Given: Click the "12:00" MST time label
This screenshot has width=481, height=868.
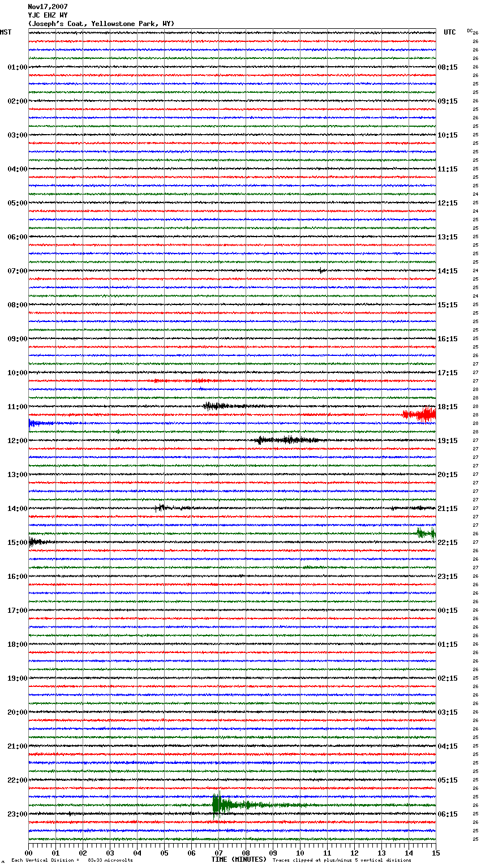Looking at the screenshot, I should (17, 441).
